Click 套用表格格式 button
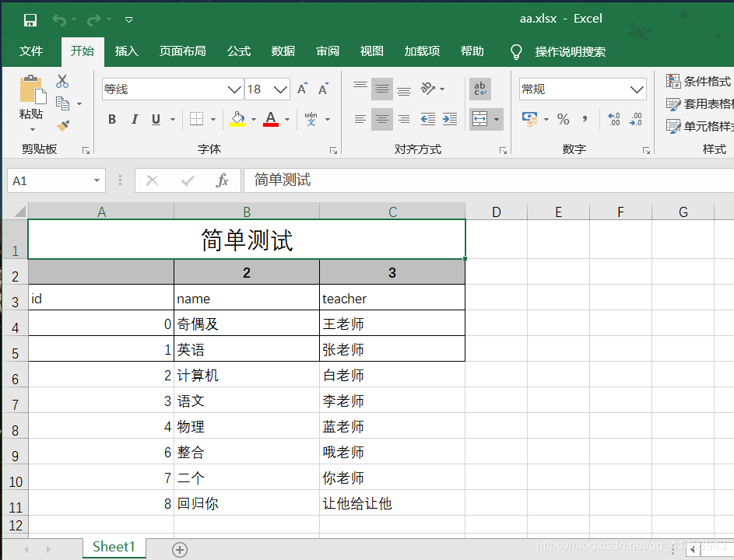This screenshot has height=560, width=734. [700, 104]
